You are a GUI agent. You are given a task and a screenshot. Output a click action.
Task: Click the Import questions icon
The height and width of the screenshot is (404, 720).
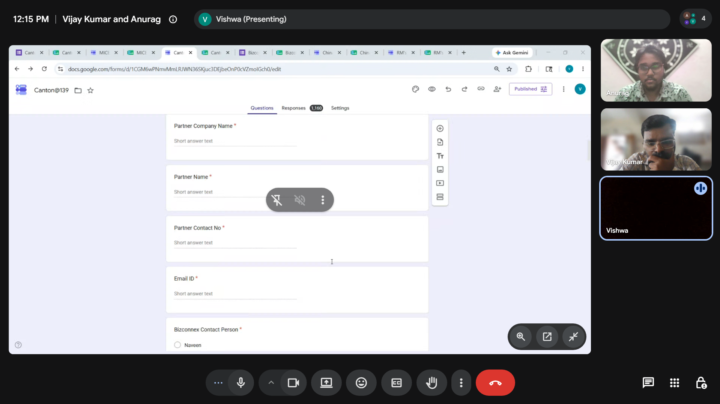(440, 142)
